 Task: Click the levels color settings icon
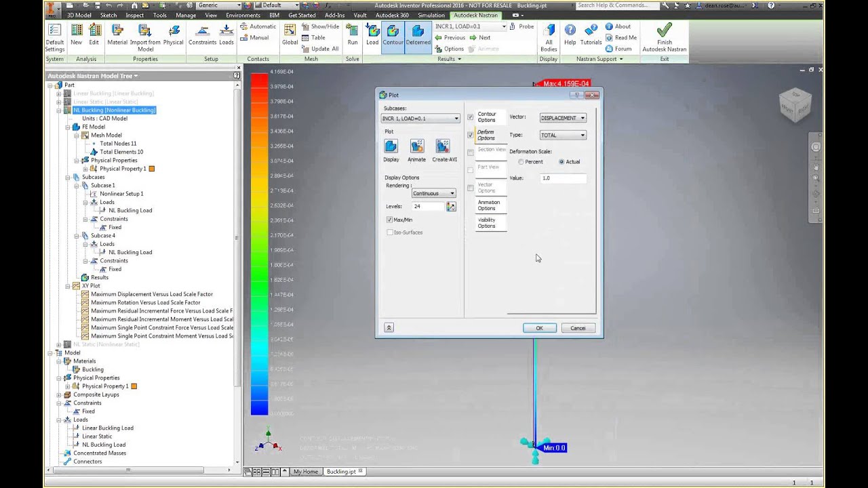click(x=451, y=206)
